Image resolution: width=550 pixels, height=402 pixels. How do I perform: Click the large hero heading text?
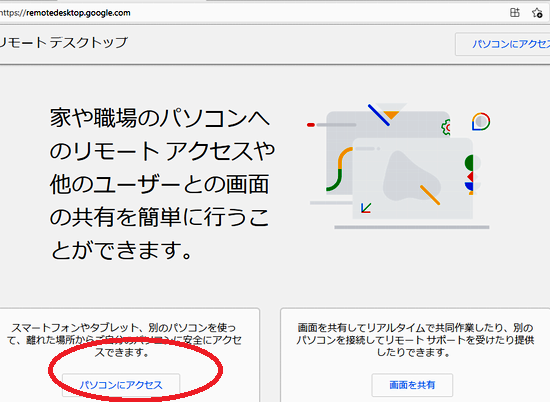(x=162, y=184)
